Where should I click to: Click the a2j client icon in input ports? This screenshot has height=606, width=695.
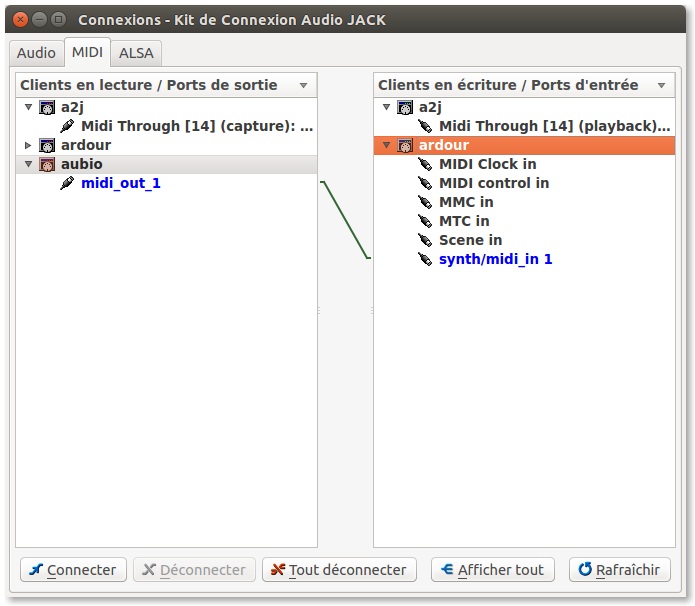(x=405, y=107)
